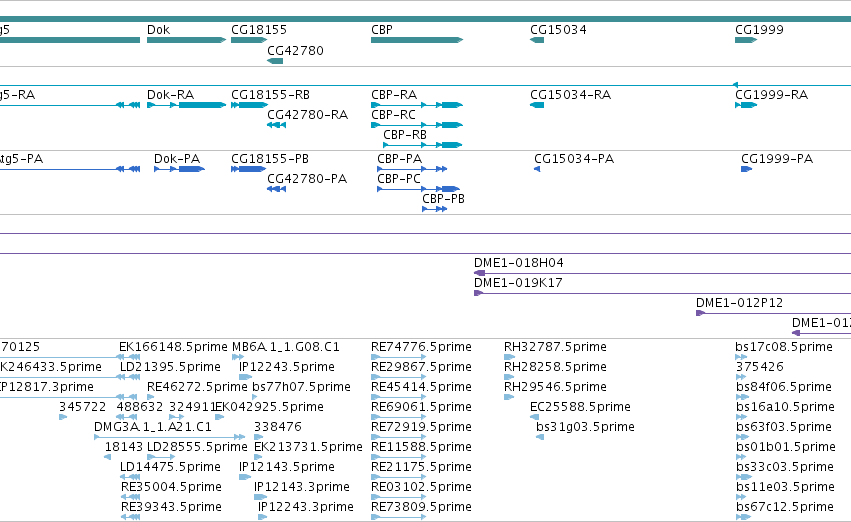Click EST DMG3A 1_1.A21.C1

[x=153, y=427]
